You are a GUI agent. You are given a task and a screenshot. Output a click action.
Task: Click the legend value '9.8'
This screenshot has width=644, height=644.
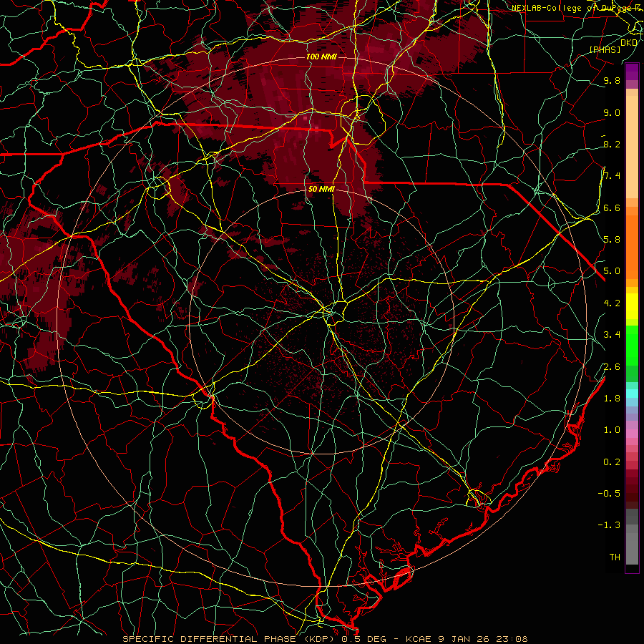612,81
